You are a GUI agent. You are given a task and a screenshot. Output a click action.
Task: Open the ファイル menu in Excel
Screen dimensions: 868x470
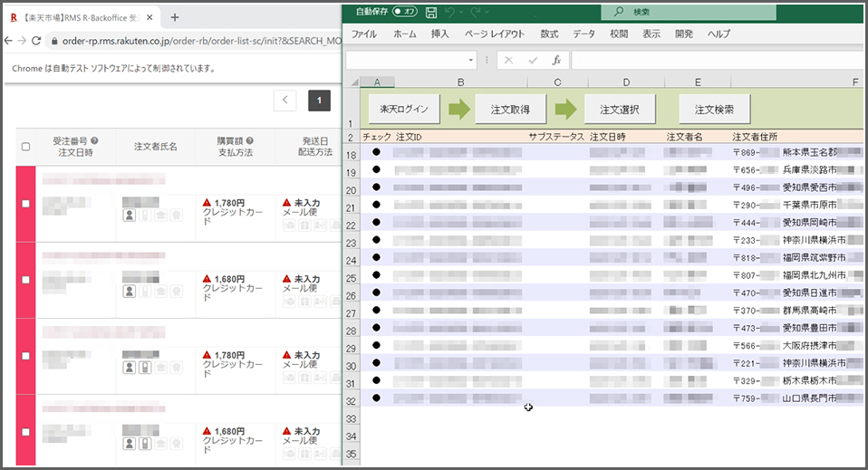[363, 34]
